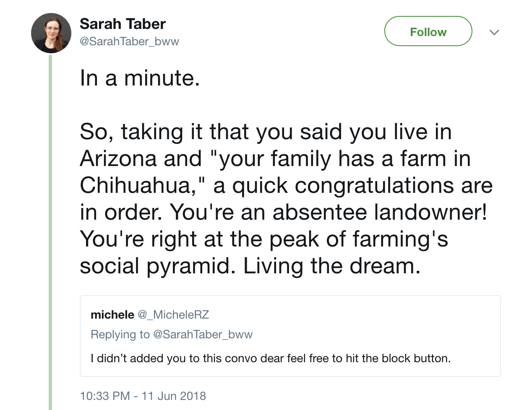Click the green thread connector line
This screenshot has width=532, height=410.
[x=50, y=231]
